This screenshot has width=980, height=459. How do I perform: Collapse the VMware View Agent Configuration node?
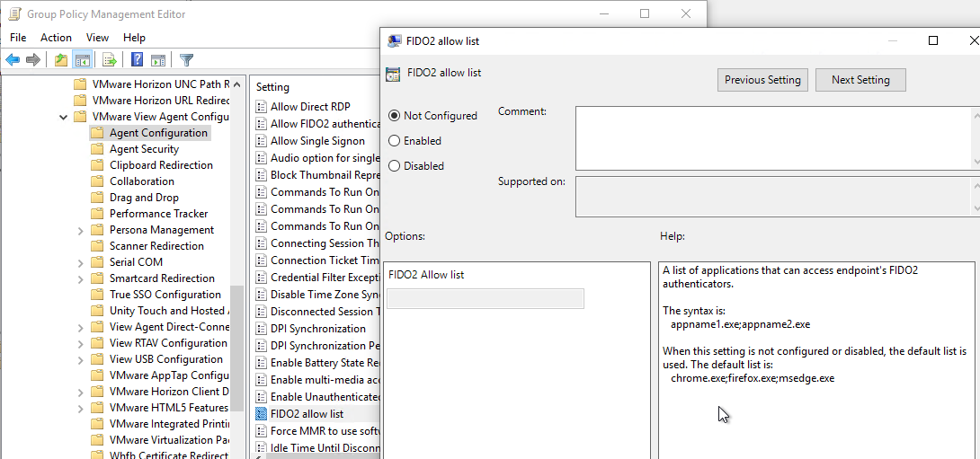tap(63, 117)
